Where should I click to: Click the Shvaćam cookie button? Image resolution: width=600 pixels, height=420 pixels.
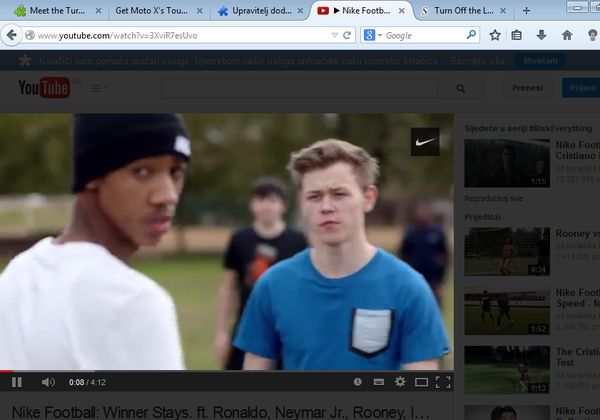pyautogui.click(x=540, y=61)
